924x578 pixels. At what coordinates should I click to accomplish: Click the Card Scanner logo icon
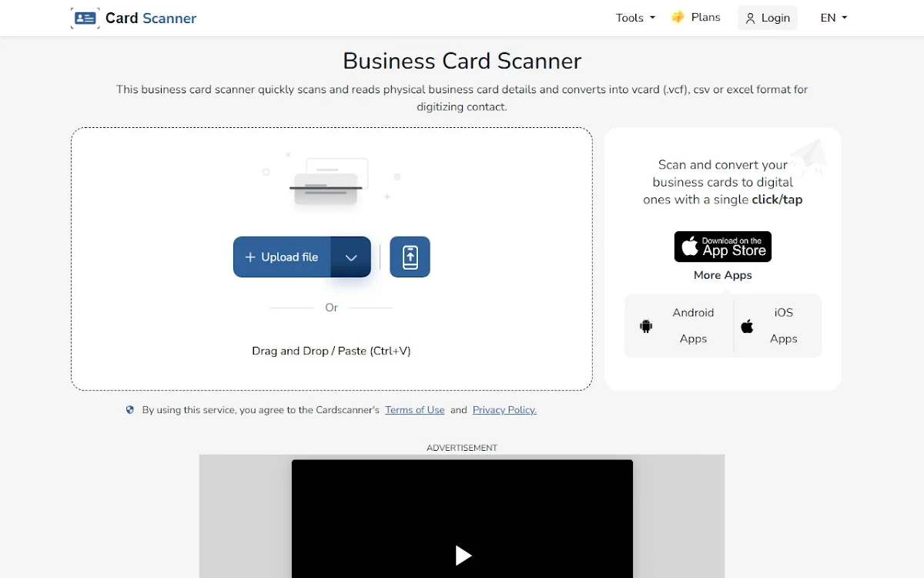[x=85, y=18]
